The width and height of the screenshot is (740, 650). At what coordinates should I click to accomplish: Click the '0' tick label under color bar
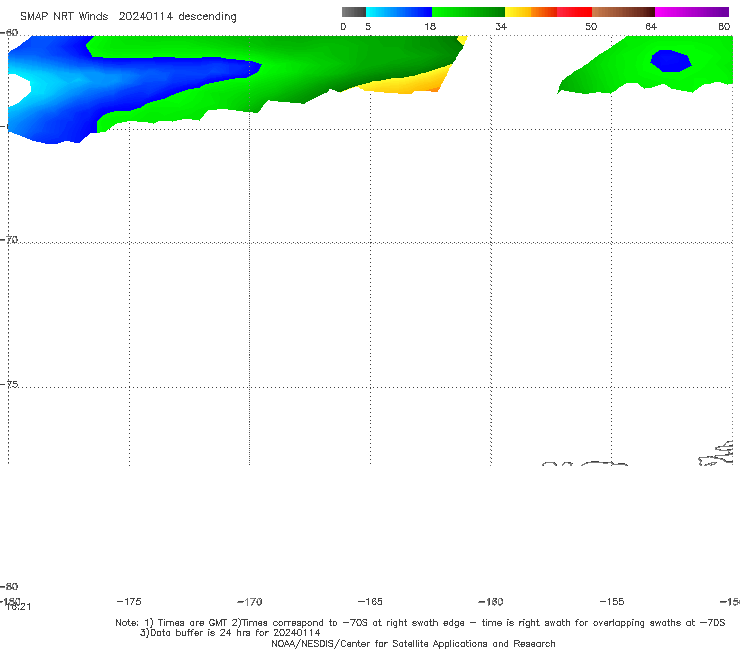343,26
